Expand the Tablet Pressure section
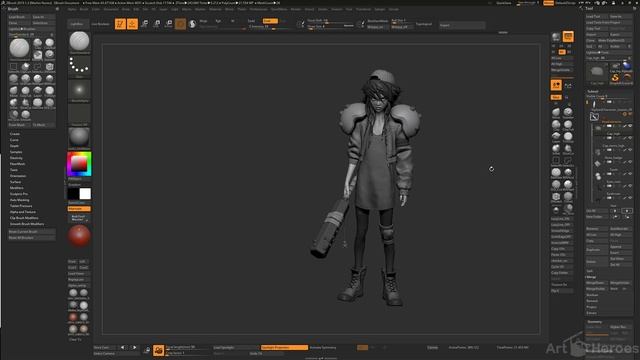 21,206
